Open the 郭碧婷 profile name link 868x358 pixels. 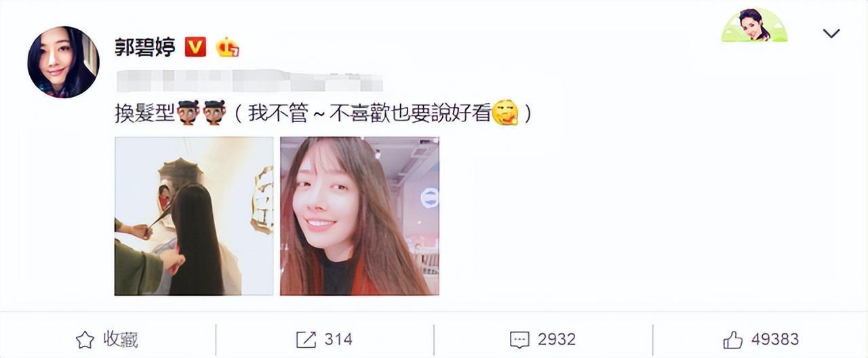[x=145, y=47]
